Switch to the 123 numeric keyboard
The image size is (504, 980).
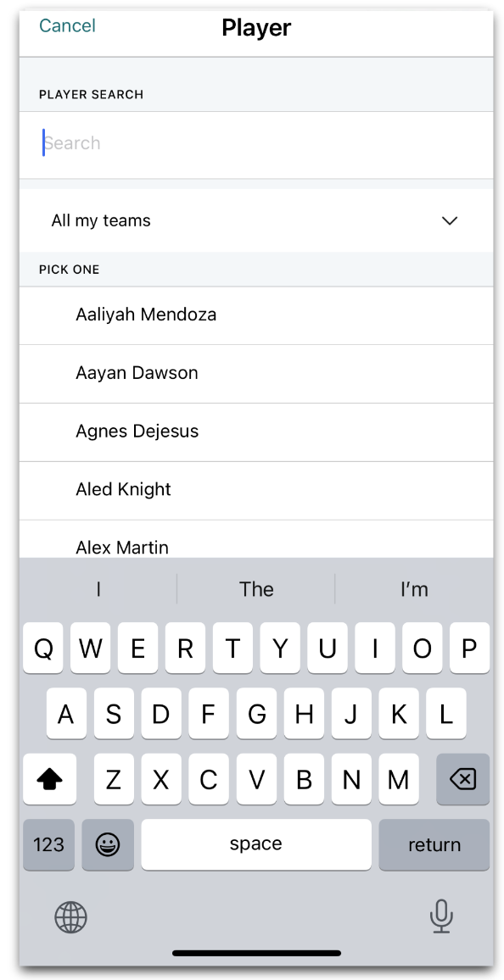pyautogui.click(x=48, y=845)
